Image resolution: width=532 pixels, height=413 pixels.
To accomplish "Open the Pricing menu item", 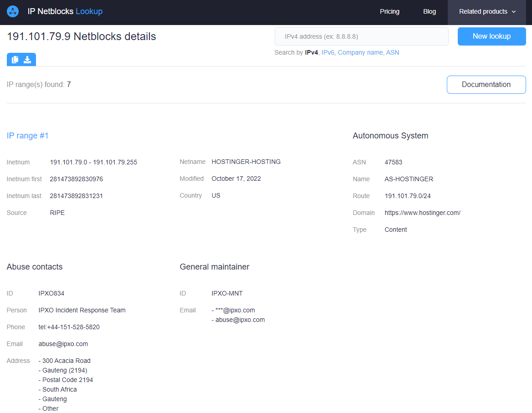I will (x=389, y=11).
